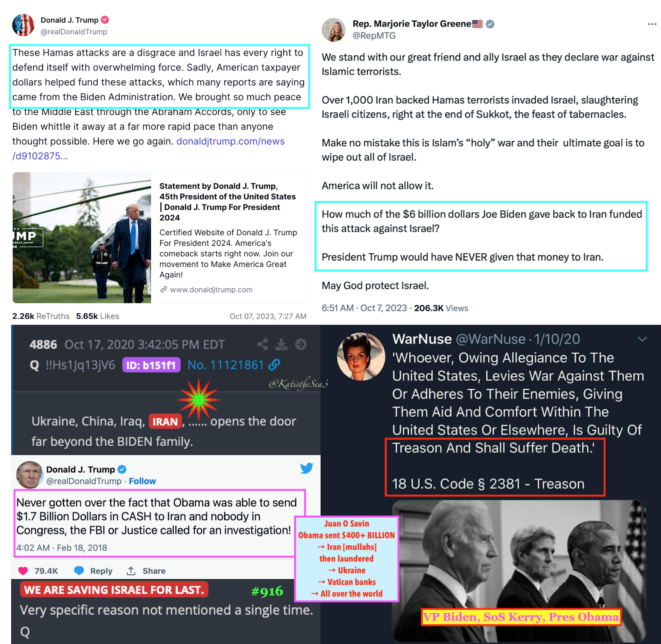Viewport: 661px width, 644px height.
Task: Open the WarNuse profile picture
Action: [361, 356]
